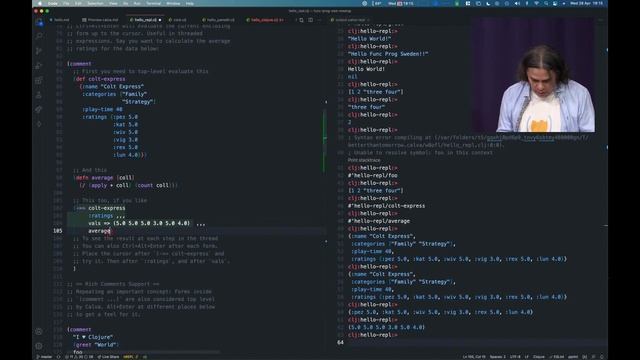Click the Bluetooth icon in menu bar
The image size is (640, 360).
click(527, 3)
